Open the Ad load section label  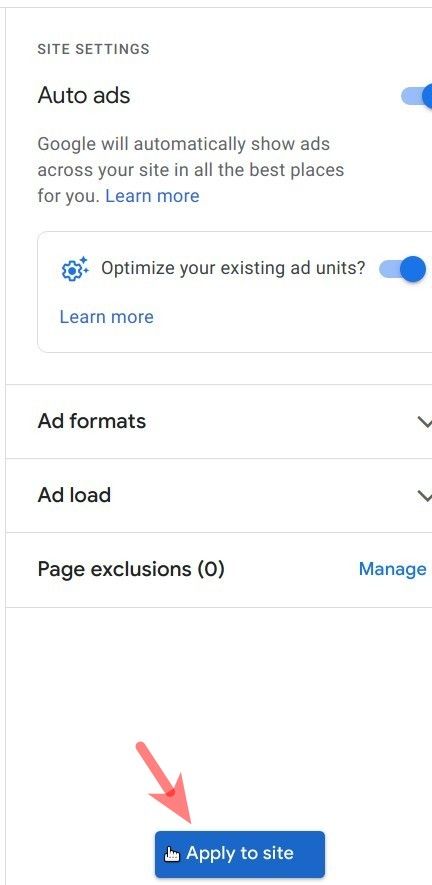74,495
